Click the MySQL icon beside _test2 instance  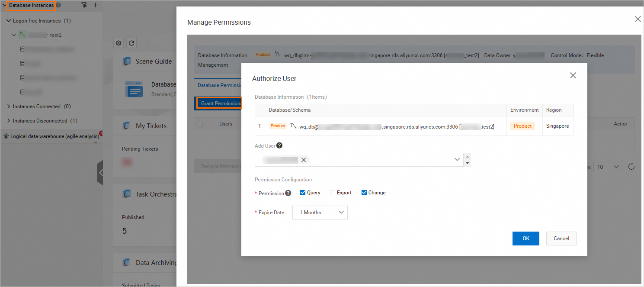point(22,35)
